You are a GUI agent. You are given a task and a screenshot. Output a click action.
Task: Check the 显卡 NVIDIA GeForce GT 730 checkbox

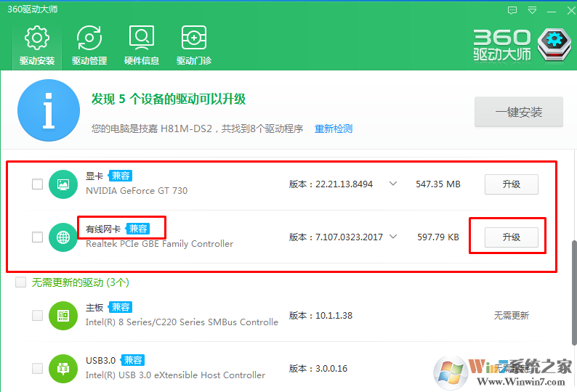tap(37, 184)
